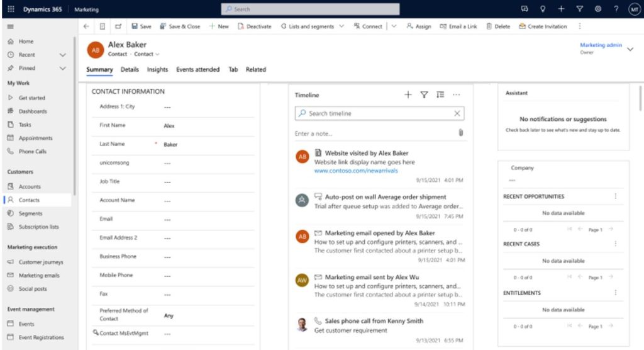Open record set icon in toolbar
644x350 pixels.
pyautogui.click(x=103, y=26)
